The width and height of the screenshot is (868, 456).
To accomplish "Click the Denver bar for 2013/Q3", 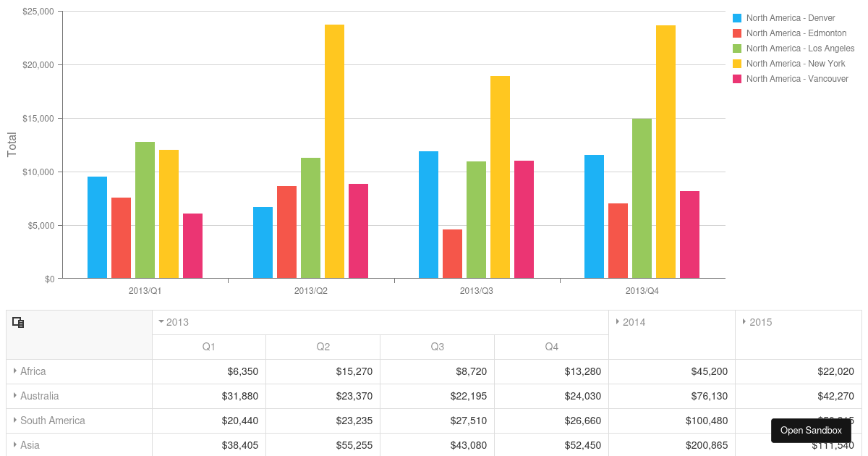I will tap(428, 214).
